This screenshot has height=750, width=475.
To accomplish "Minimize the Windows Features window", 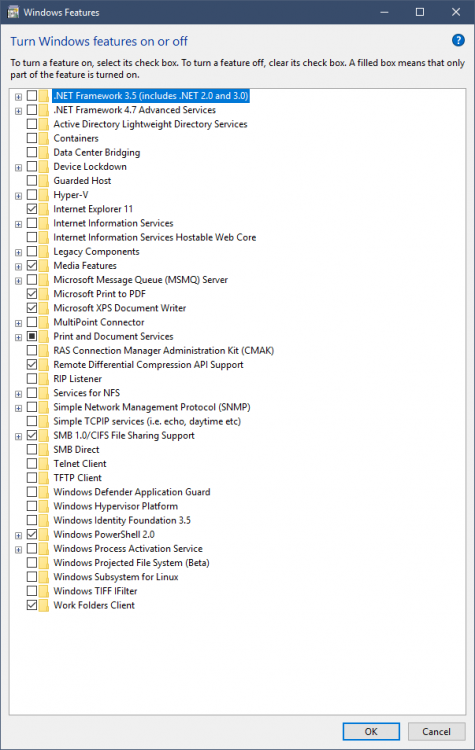I will pyautogui.click(x=384, y=12).
